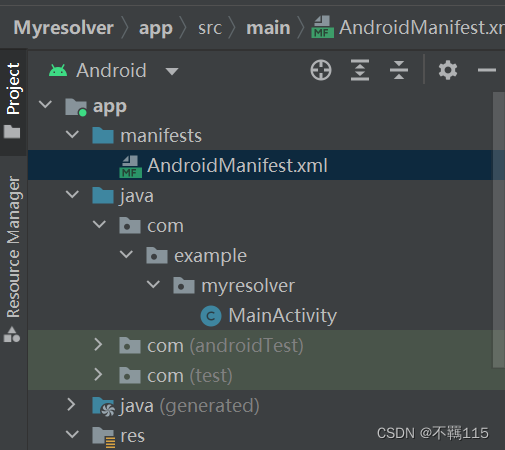Click the com (test) package icon
This screenshot has width=505, height=450.
point(130,376)
